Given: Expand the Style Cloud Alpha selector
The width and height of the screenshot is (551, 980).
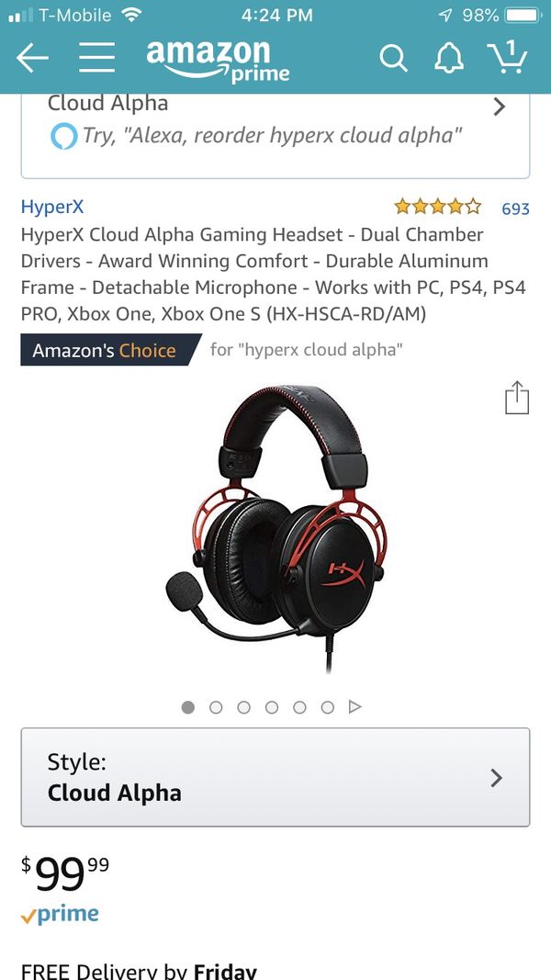Looking at the screenshot, I should click(x=275, y=777).
